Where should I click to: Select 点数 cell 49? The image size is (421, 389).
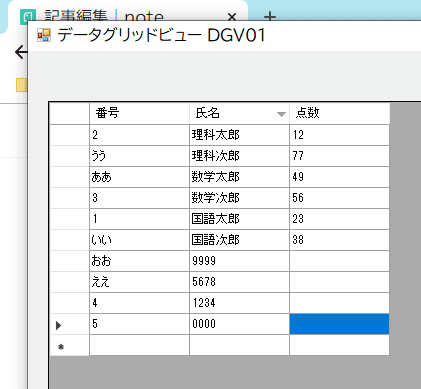[339, 177]
